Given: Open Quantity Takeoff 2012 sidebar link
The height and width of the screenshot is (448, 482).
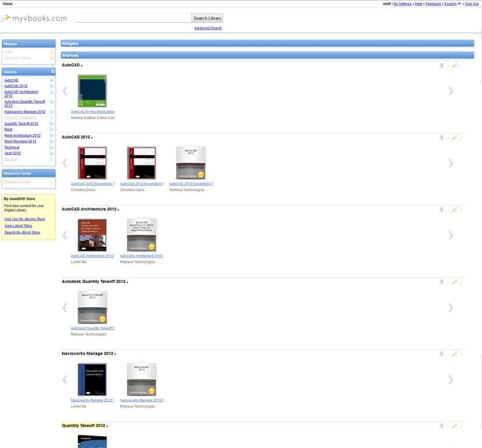Looking at the screenshot, I should pos(21,123).
